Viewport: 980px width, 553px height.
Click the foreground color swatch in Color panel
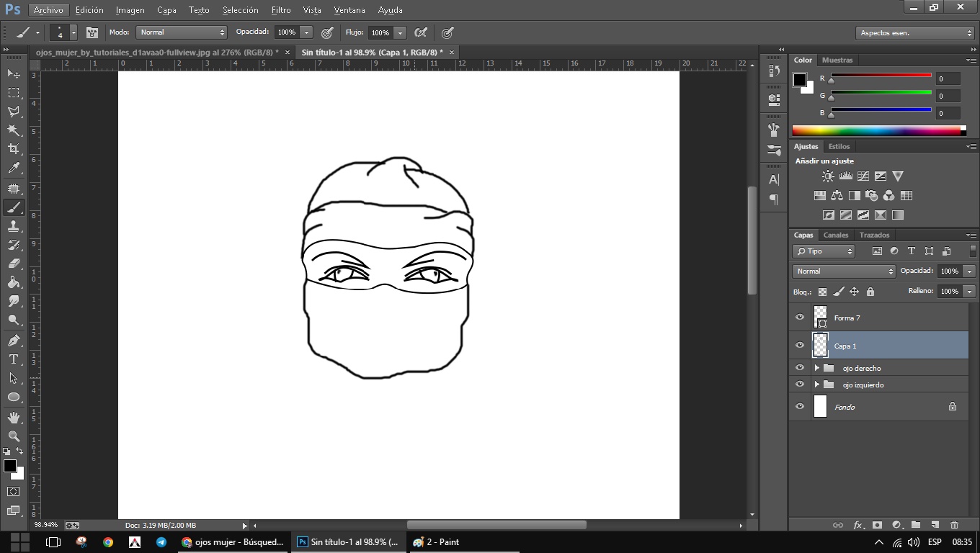click(800, 80)
